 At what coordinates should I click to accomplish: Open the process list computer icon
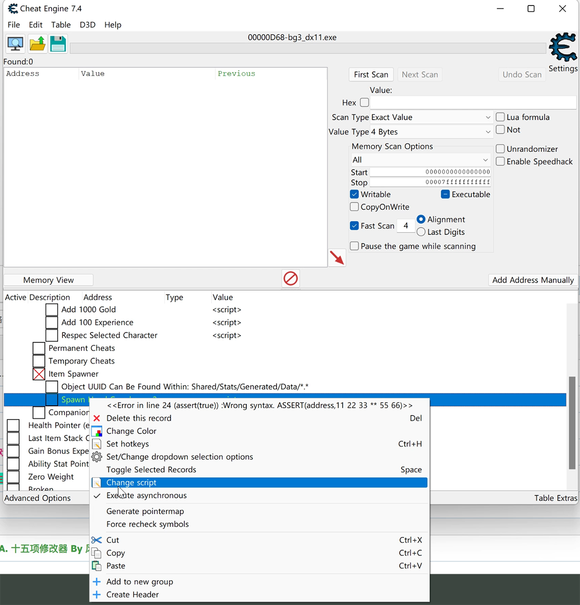tap(15, 44)
